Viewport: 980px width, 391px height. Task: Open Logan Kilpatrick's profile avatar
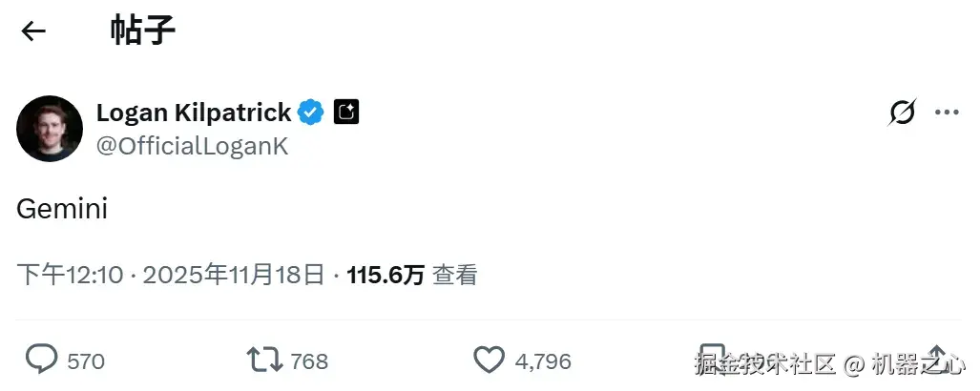tap(50, 129)
